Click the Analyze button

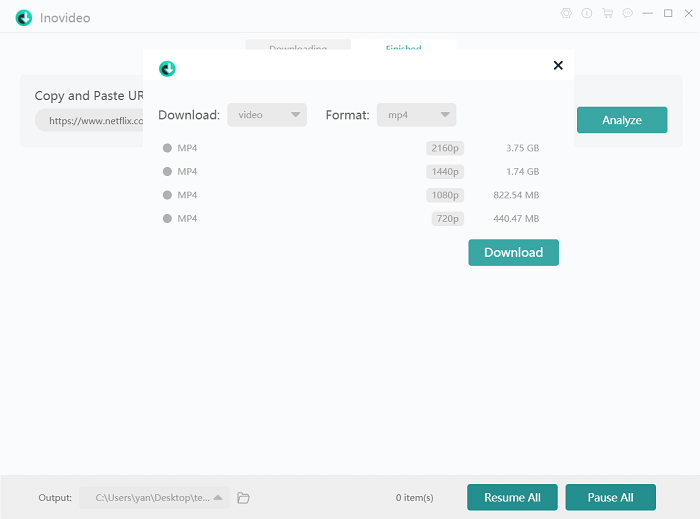pos(621,120)
